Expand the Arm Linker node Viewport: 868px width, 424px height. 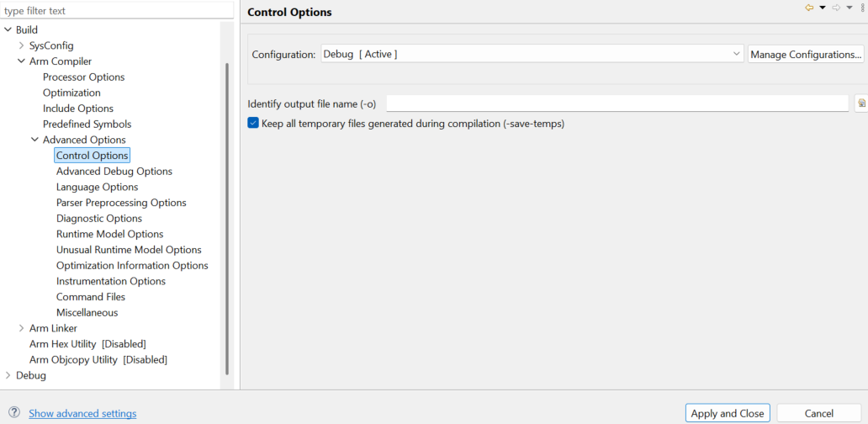coord(21,328)
